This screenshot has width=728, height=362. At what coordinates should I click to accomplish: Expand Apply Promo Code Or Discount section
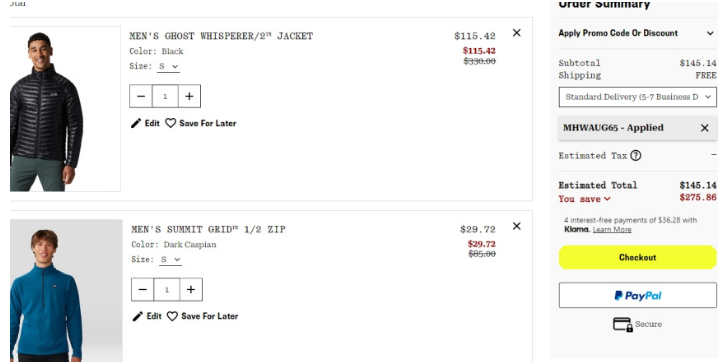pos(636,33)
